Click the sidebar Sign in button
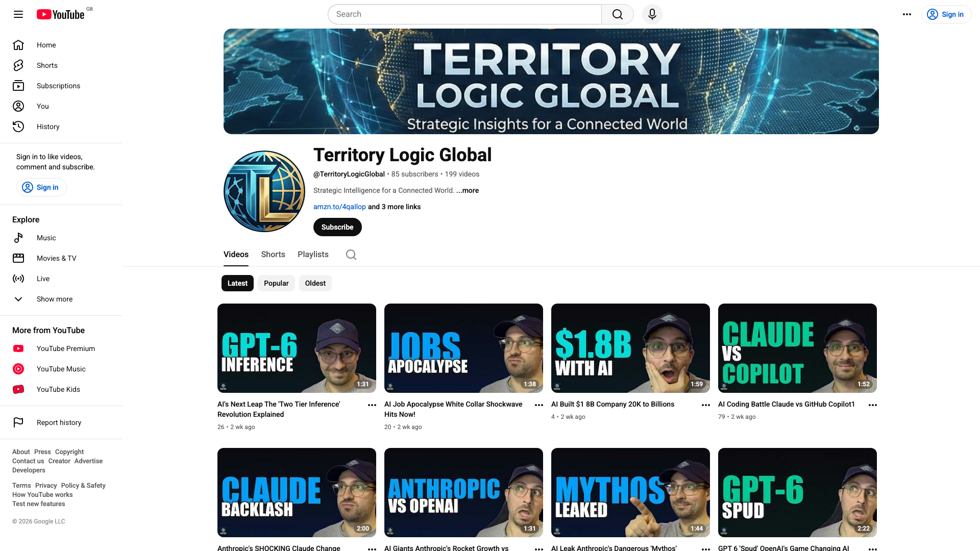This screenshot has width=980, height=551. 41,187
